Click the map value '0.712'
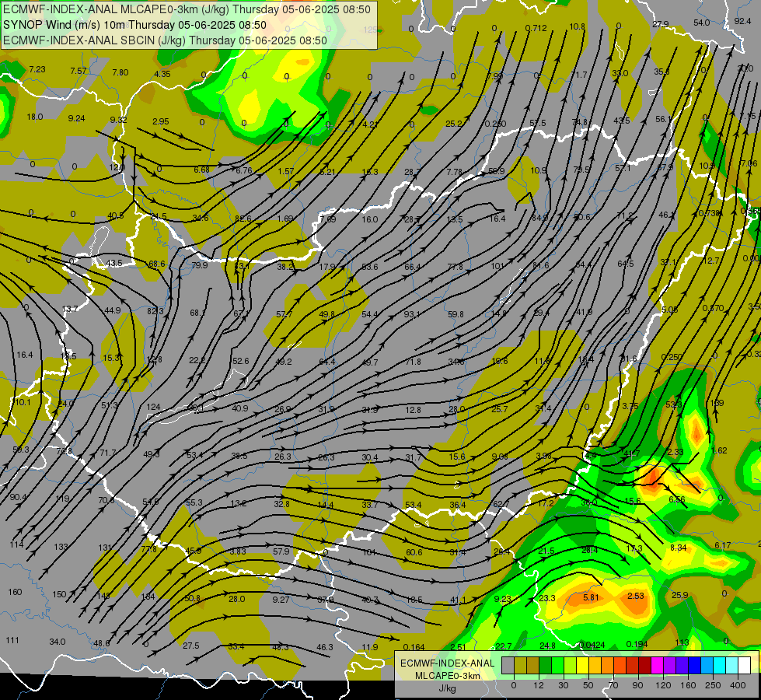 coord(536,28)
